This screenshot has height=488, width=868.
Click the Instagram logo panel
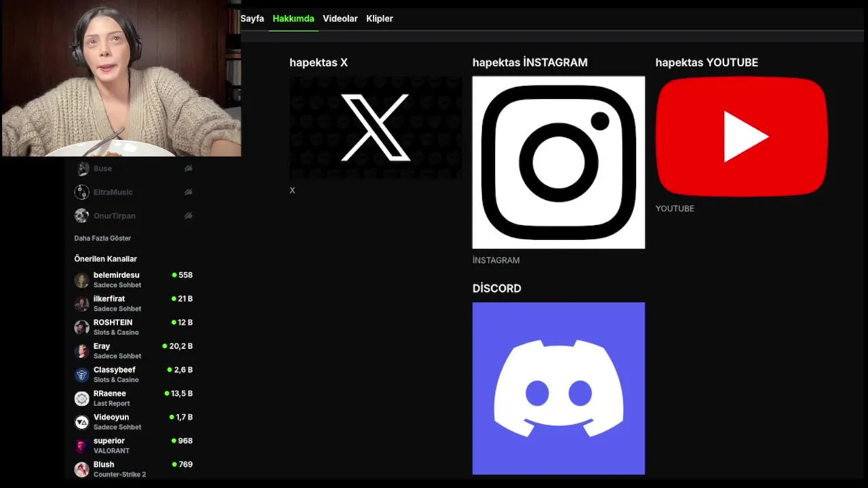(x=559, y=162)
